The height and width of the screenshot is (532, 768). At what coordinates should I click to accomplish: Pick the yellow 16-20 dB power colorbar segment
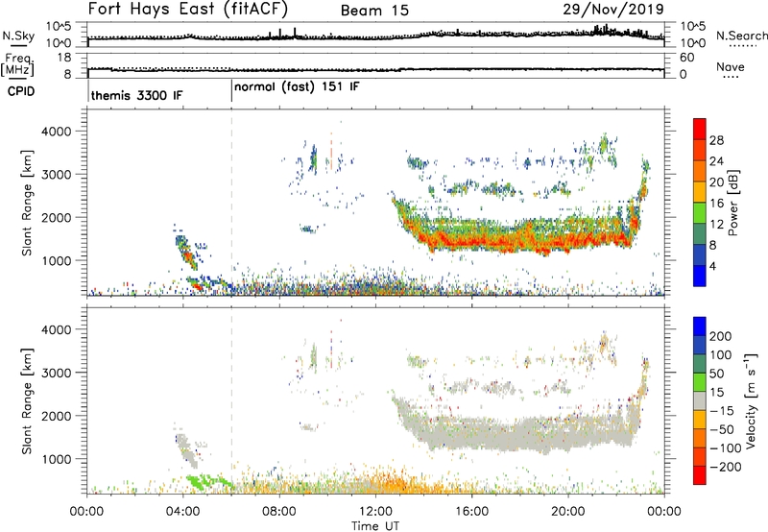tap(700, 191)
